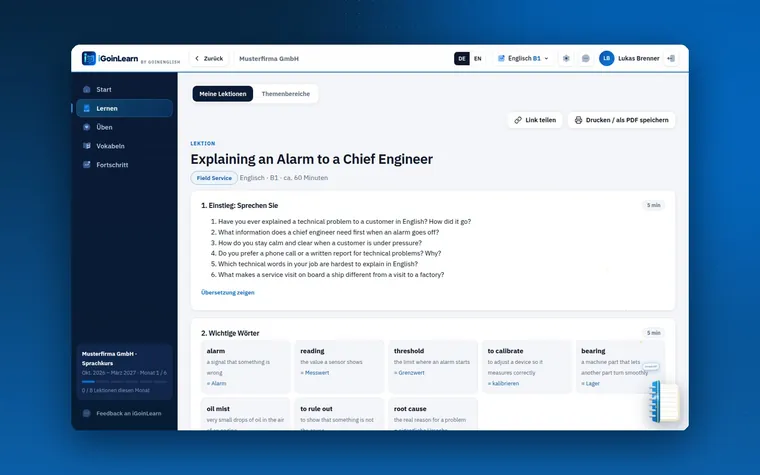Click the Musterfirma GmbH Sprachkurs card
Image resolution: width=760 pixels, height=475 pixels.
124,372
